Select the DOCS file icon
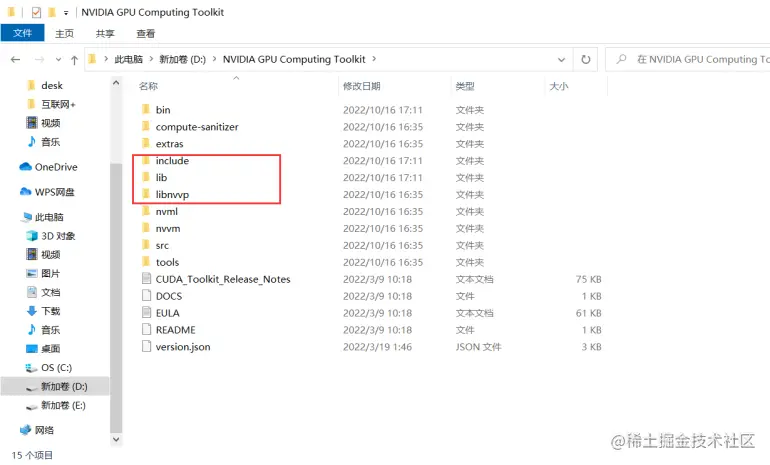The width and height of the screenshot is (770, 465). pyautogui.click(x=146, y=295)
